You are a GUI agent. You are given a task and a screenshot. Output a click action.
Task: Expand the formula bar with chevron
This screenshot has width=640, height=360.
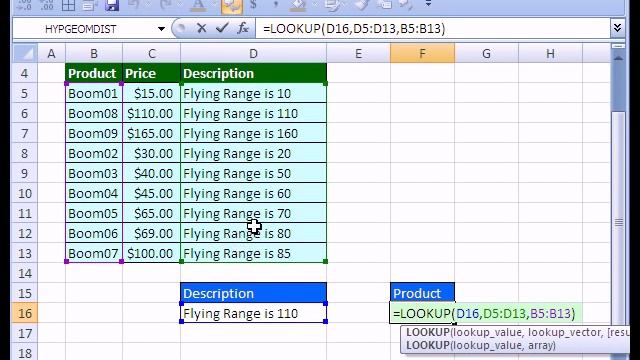point(618,28)
